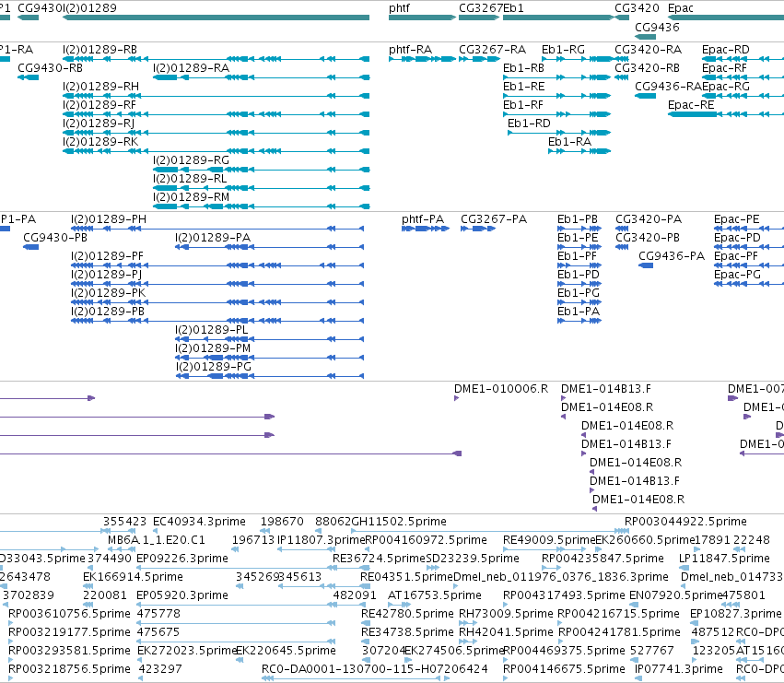Click the CG9430-PB protein label

[55, 238]
